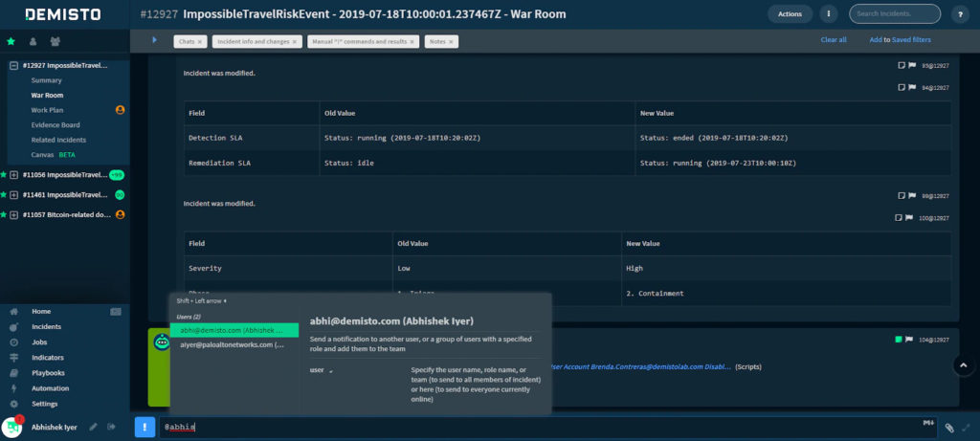Open the Canvas BETA tab
The image size is (980, 441).
coord(54,154)
